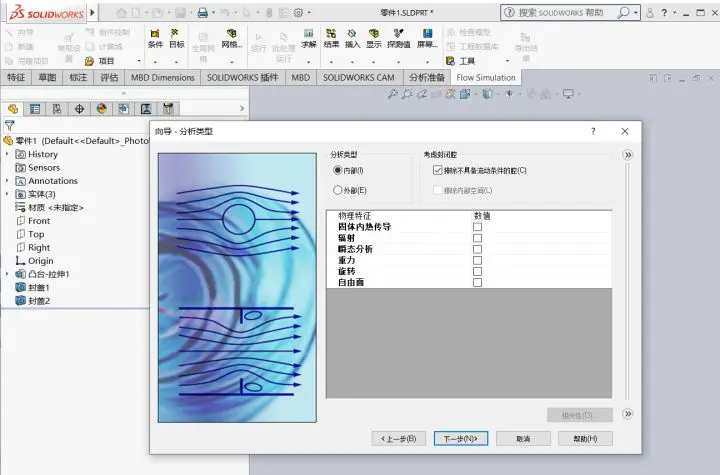This screenshot has width=720, height=475.
Task: Open the 目标 (goals) ribbon tool
Action: pos(176,39)
